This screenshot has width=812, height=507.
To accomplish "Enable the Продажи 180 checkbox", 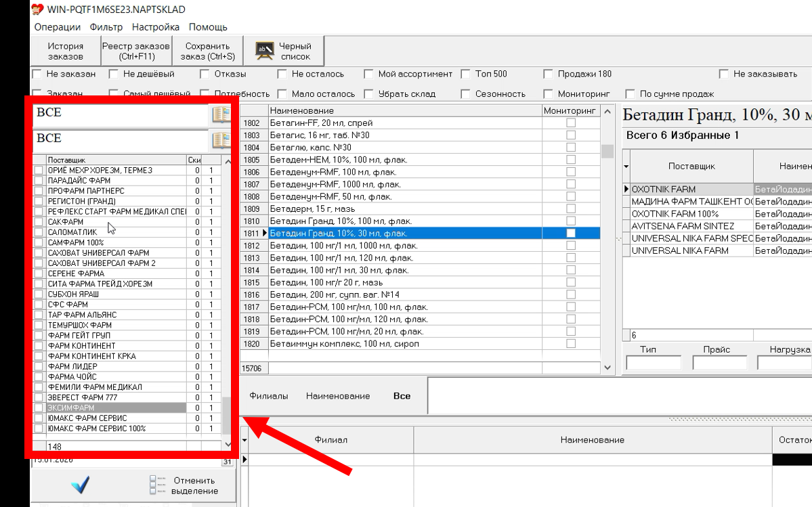I will click(548, 74).
